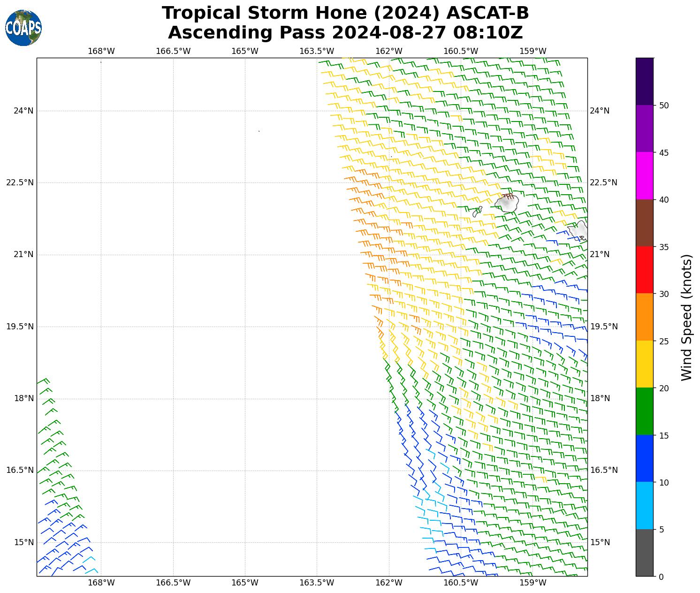Click the light blue 5-10 knots colorbar band
This screenshot has width=700, height=593.
click(x=644, y=505)
